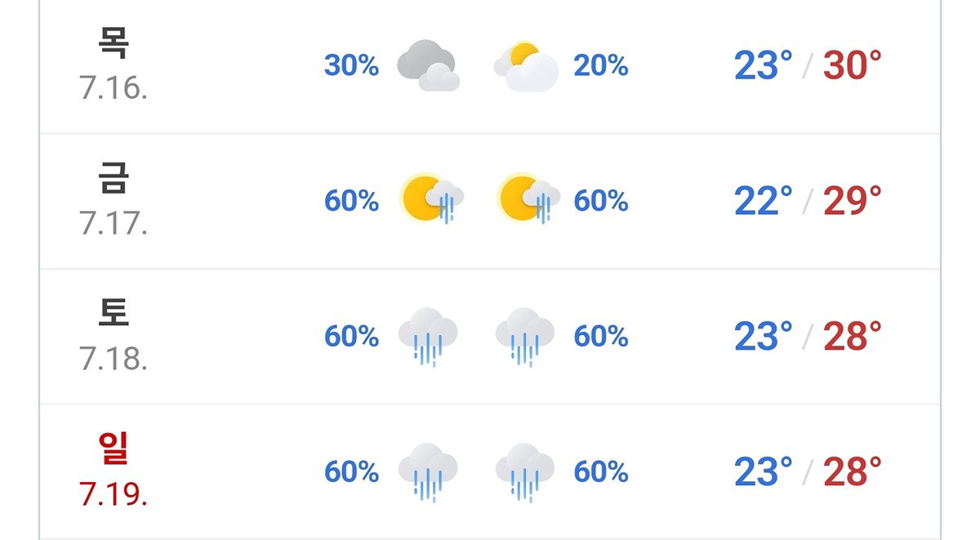Click Thursday 7.16 morning cloudy icon
This screenshot has height=540, width=980.
click(x=428, y=65)
